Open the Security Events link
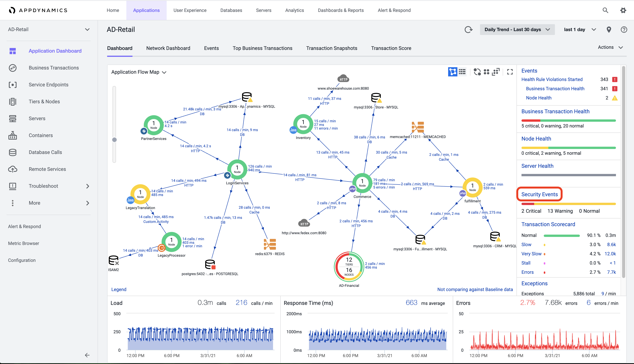634x364 pixels. (540, 194)
